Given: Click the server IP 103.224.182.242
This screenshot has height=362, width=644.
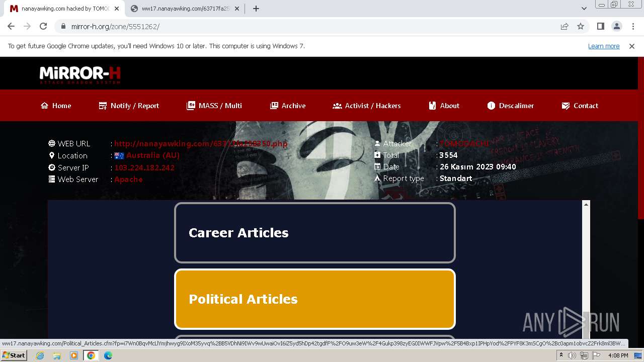Looking at the screenshot, I should coord(144,167).
